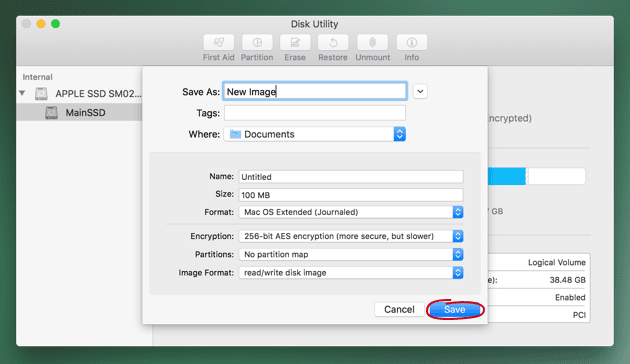This screenshot has width=630, height=364.
Task: Select APPLE SSD SM02... in sidebar
Action: [x=79, y=94]
